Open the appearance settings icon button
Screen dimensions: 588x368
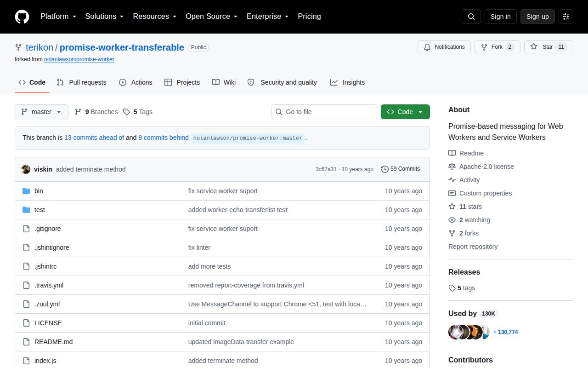pyautogui.click(x=566, y=17)
